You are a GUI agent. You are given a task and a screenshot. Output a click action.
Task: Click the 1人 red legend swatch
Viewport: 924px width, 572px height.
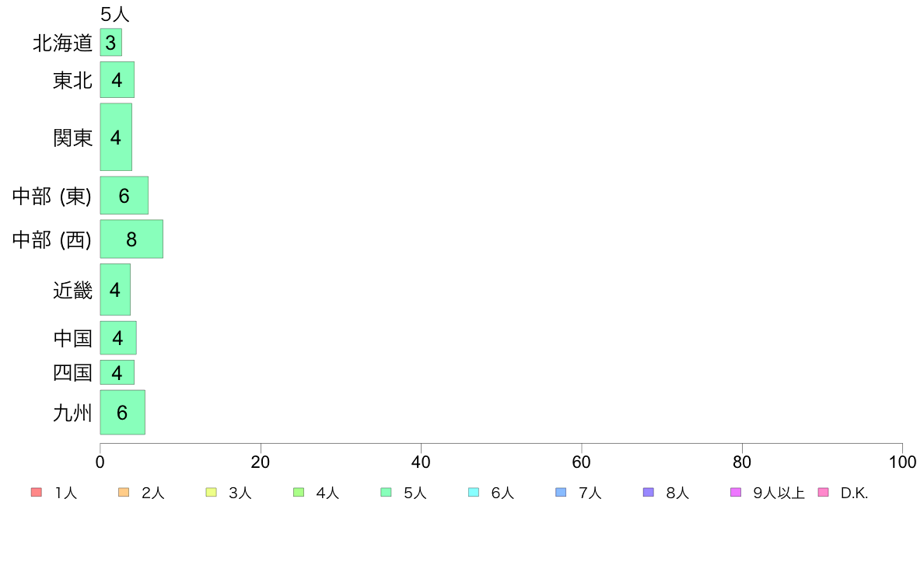tap(37, 493)
